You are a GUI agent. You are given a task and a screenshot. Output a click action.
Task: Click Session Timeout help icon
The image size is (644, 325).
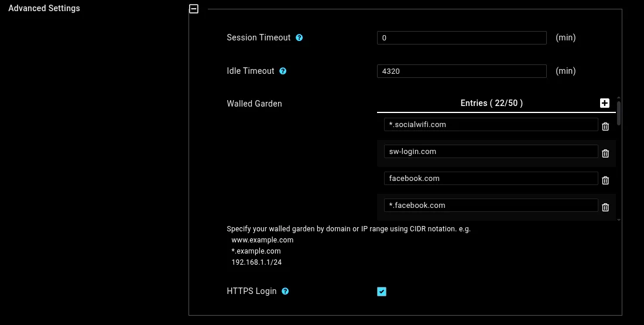(299, 37)
